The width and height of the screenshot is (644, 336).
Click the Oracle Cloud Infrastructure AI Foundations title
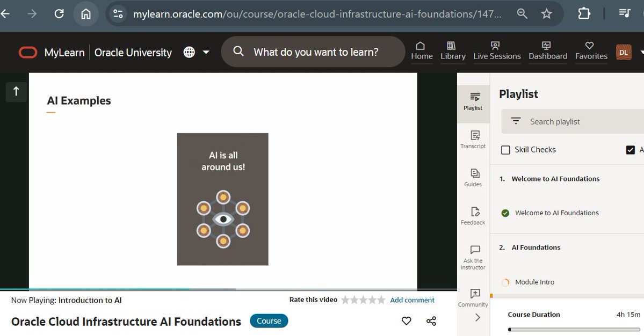126,322
